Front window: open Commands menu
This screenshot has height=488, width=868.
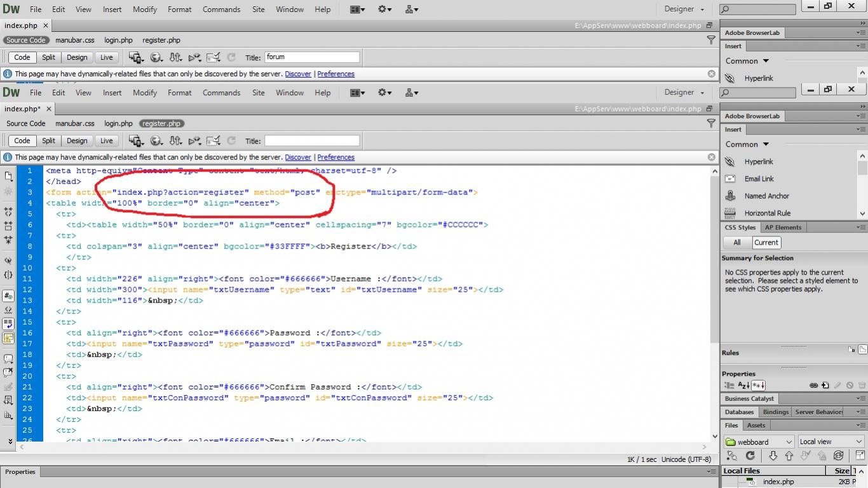coord(221,93)
